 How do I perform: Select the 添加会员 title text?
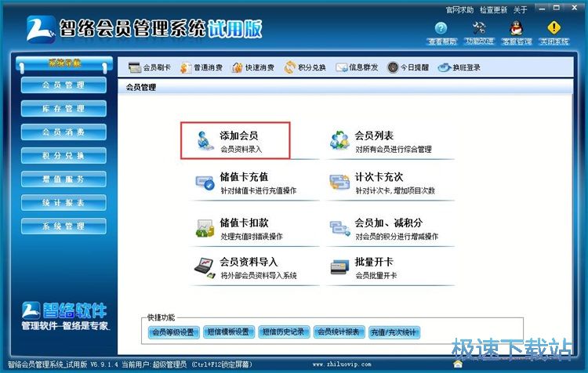239,136
